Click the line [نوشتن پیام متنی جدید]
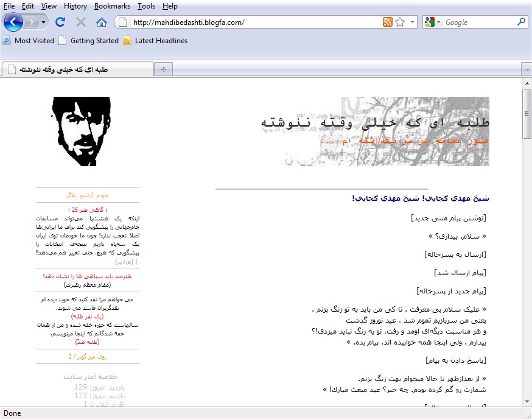The image size is (532, 420). click(x=449, y=218)
